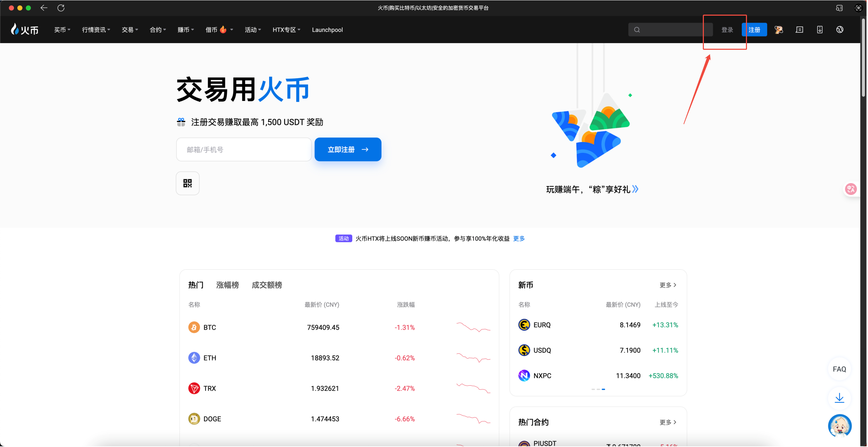This screenshot has height=447, width=868.
Task: Click the BTC price trend sparkline
Action: pyautogui.click(x=473, y=327)
